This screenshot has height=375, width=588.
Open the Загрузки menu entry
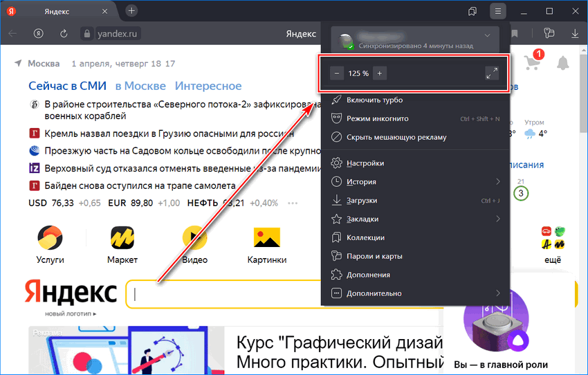(415, 200)
